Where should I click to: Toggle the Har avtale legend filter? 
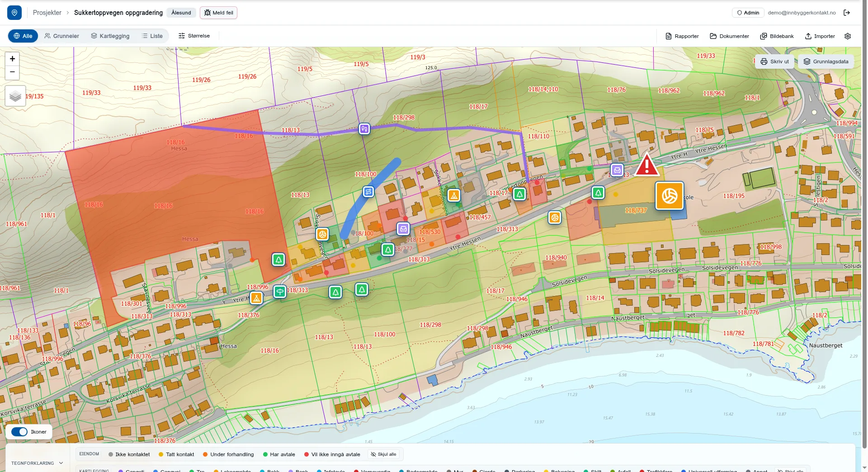(279, 454)
